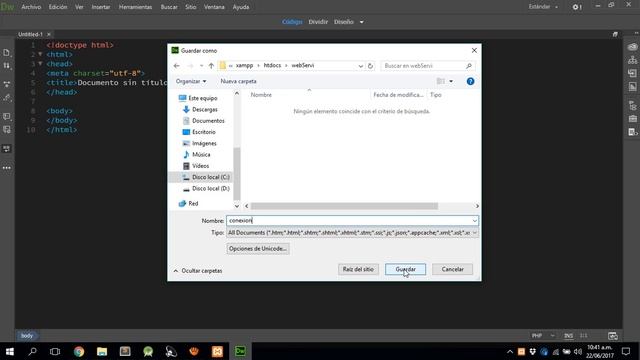
Task: Open the Sitio menu
Action: click(x=191, y=7)
